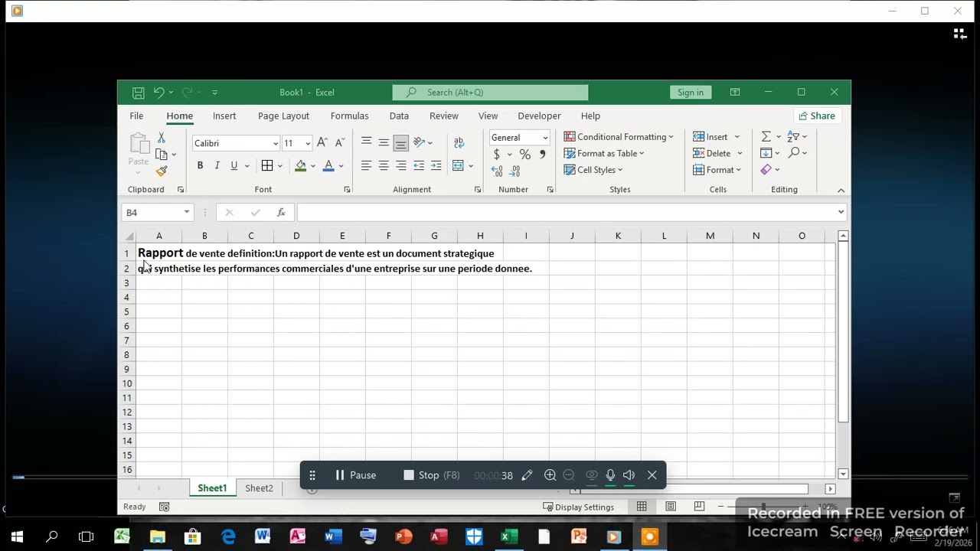Open the Calibri font name dropdown
The height and width of the screenshot is (551, 980).
tap(275, 143)
